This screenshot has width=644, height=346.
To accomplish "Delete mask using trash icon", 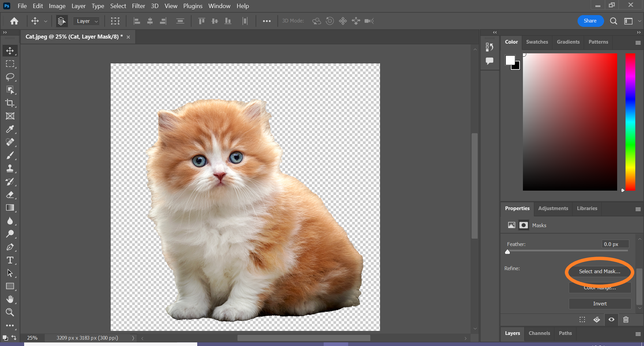I will tap(626, 319).
